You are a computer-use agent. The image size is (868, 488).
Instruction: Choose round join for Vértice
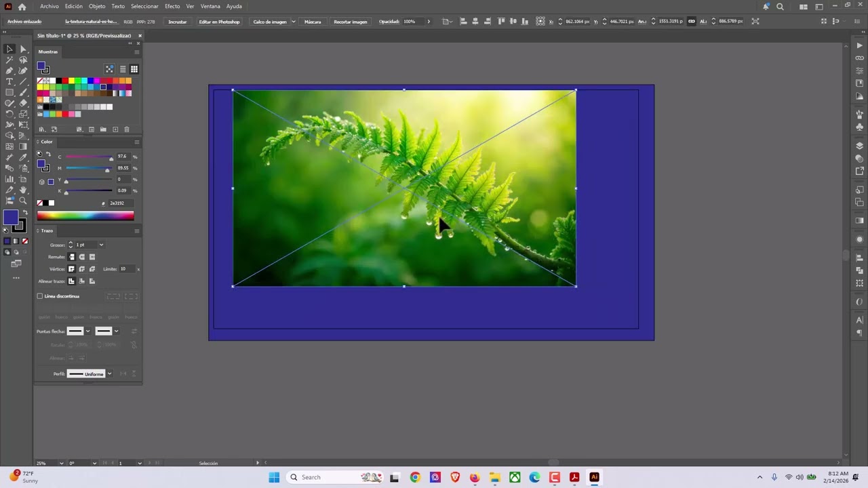click(81, 269)
